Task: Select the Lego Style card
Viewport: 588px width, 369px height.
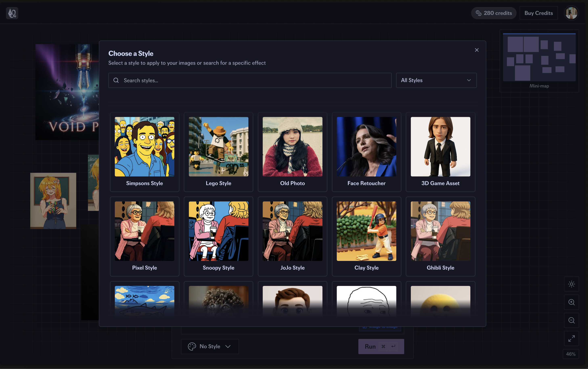Action: coord(218,152)
